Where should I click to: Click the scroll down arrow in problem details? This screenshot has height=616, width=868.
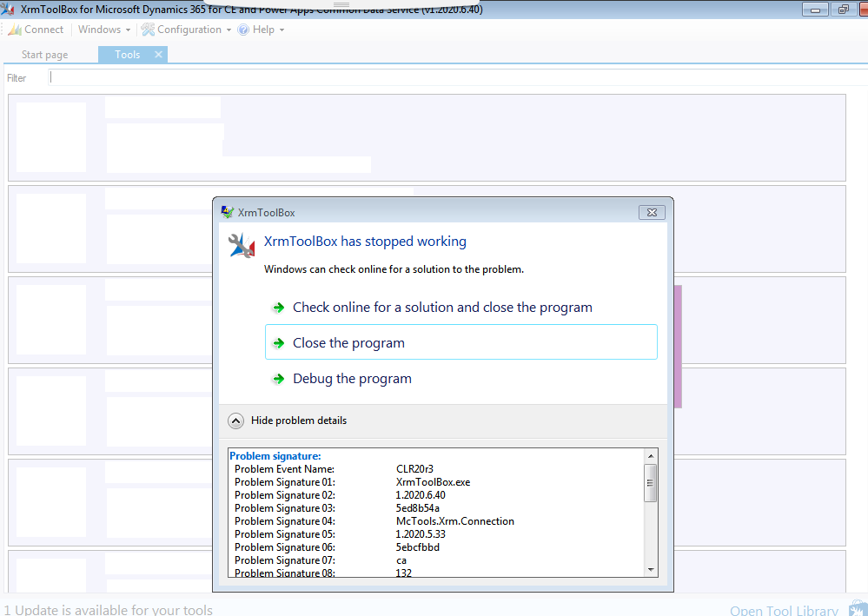[x=651, y=569]
